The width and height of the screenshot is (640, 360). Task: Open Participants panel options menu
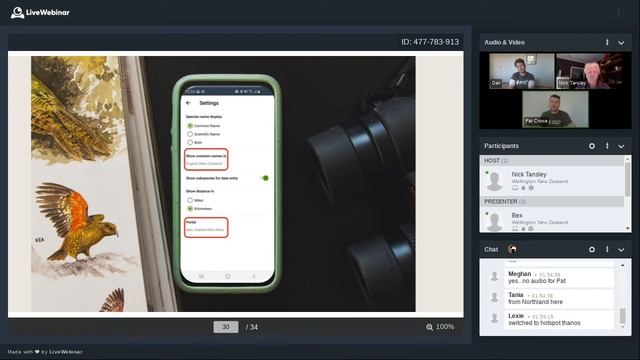(x=607, y=146)
